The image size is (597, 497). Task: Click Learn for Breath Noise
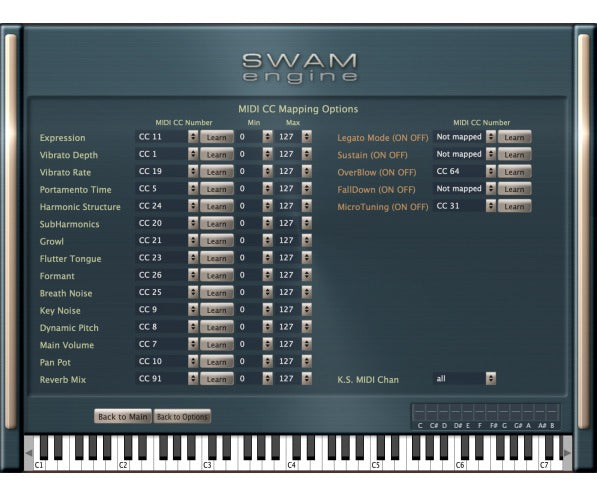[x=217, y=292]
